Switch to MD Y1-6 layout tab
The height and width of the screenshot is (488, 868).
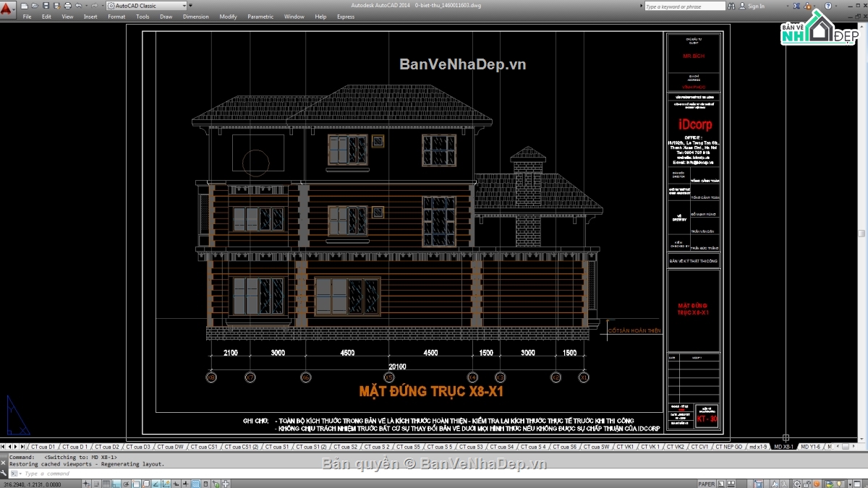pos(810,447)
